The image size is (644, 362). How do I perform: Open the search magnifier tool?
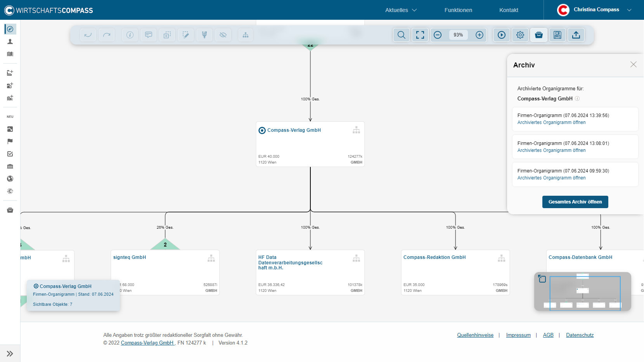pos(402,35)
